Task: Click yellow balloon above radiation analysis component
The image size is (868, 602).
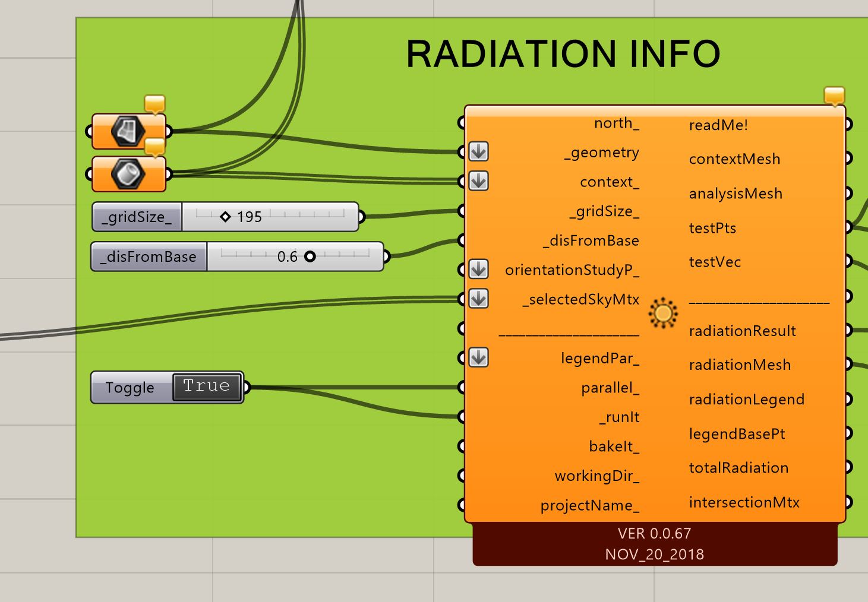Action: [x=834, y=96]
